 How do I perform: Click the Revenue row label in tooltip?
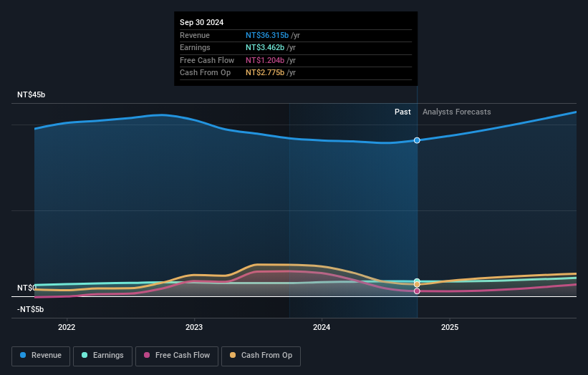[195, 35]
